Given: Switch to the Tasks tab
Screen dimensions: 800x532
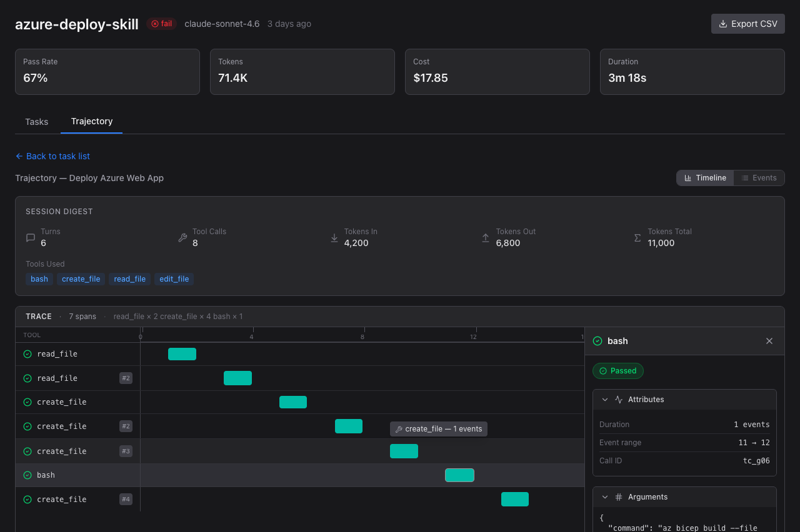Looking at the screenshot, I should (x=37, y=122).
